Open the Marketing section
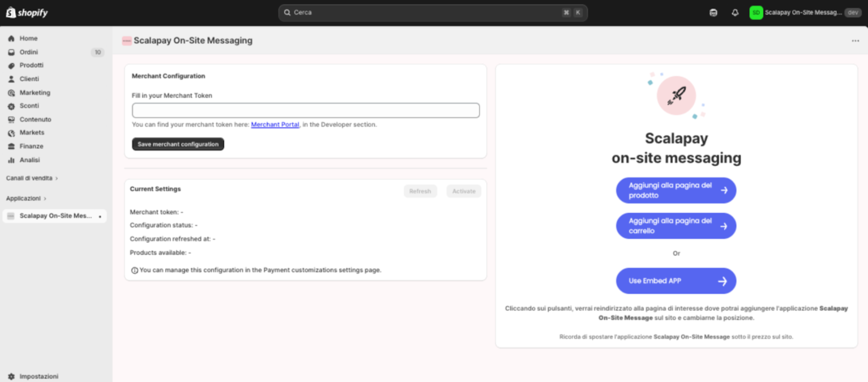 35,93
